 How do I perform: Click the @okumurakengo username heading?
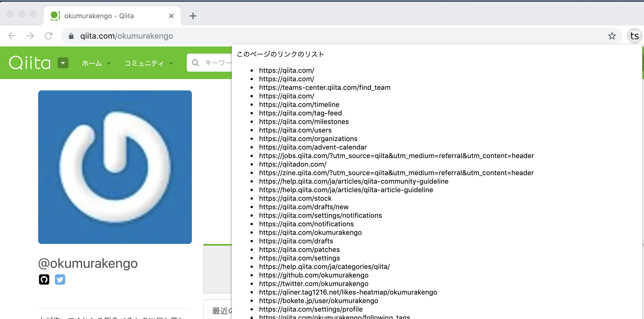pos(88,263)
